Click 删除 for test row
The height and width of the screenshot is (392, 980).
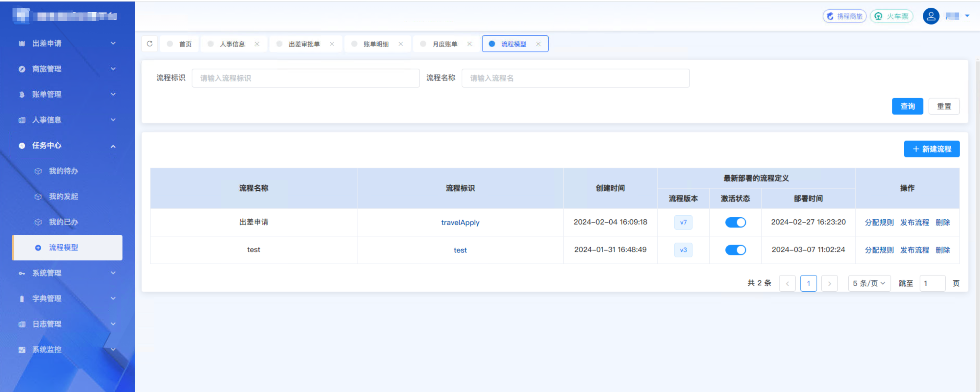[943, 250]
